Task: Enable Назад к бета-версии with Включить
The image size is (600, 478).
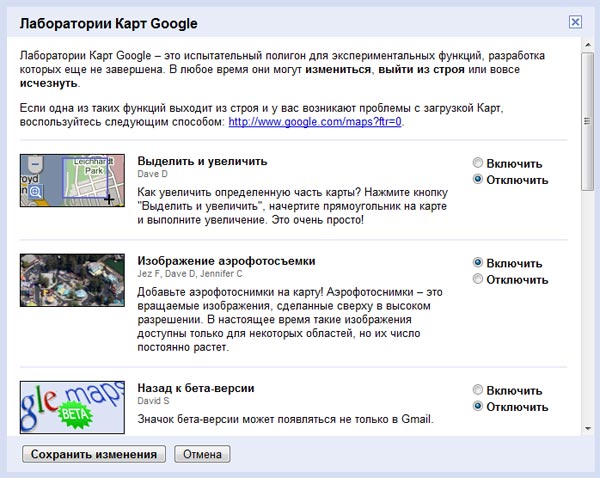Action: [478, 390]
